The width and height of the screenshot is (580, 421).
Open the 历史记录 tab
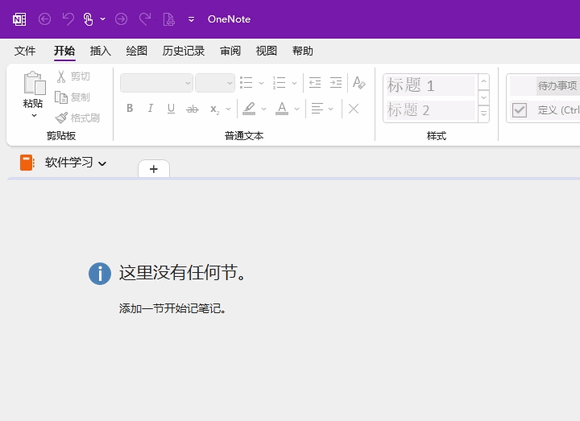[183, 51]
